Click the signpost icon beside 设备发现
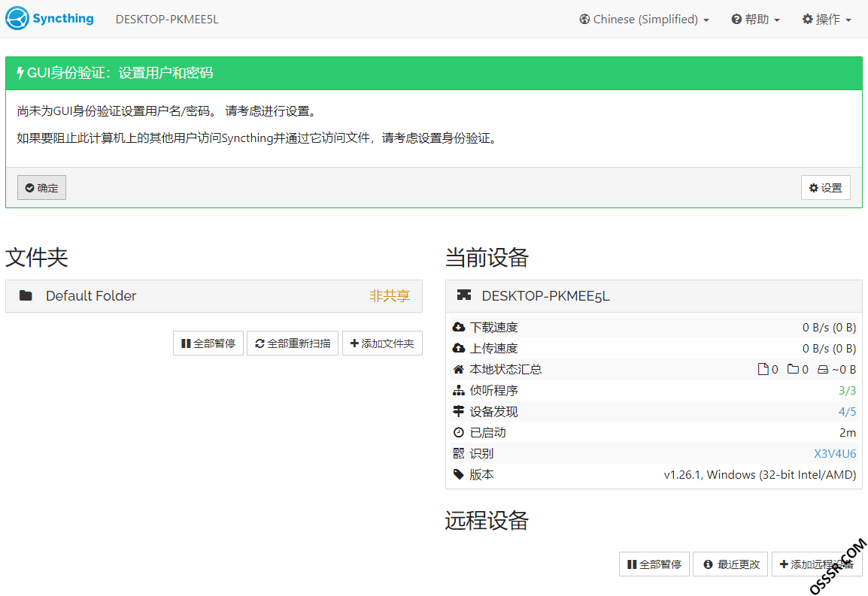868x596 pixels. click(x=458, y=411)
